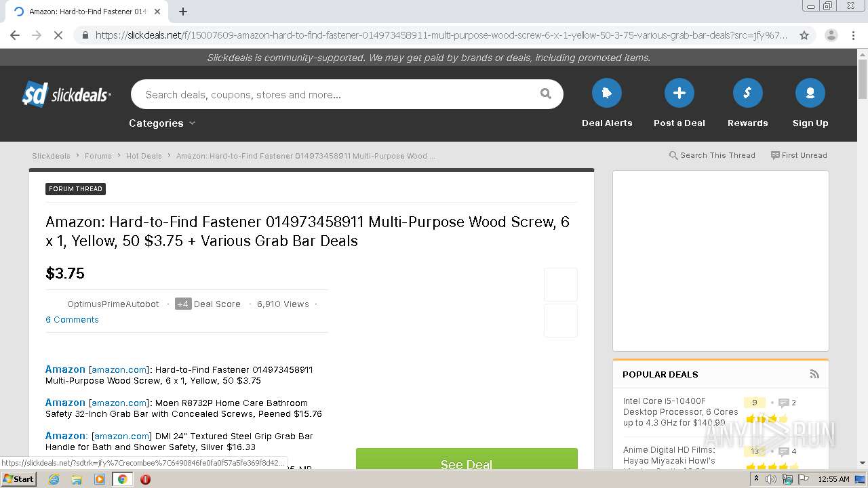The image size is (868, 488).
Task: Open media player taskbar icon
Action: (x=100, y=479)
